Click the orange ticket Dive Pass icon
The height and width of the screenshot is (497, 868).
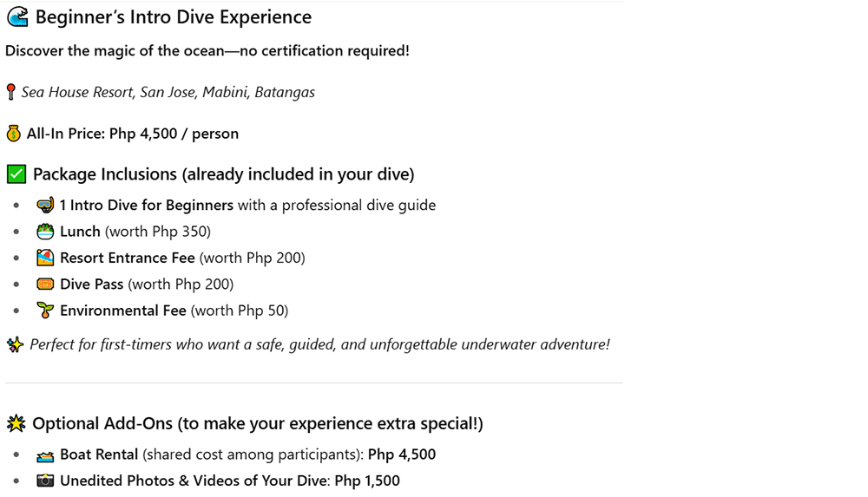point(45,284)
